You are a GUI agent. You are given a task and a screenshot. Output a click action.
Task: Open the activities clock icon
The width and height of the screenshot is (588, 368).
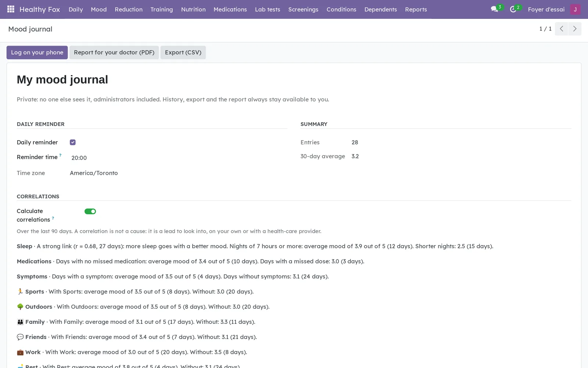pos(513,9)
